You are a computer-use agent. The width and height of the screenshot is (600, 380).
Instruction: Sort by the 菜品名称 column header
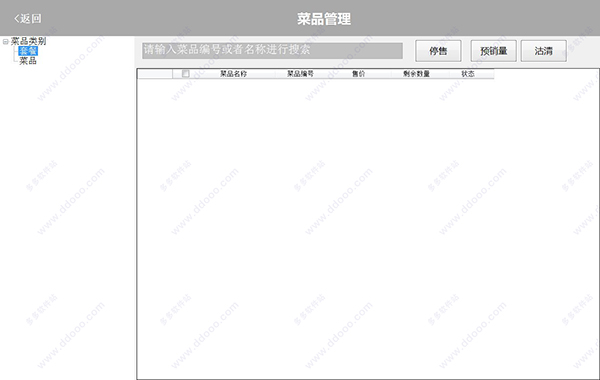click(233, 74)
